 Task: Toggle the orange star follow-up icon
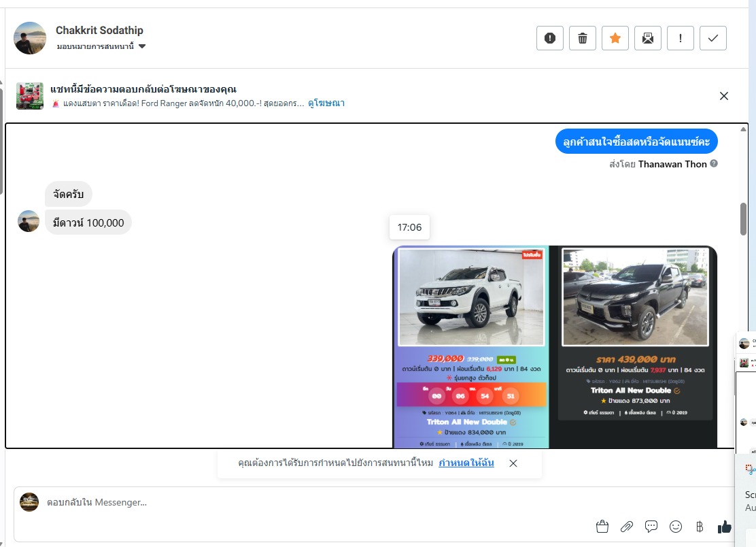(x=615, y=38)
